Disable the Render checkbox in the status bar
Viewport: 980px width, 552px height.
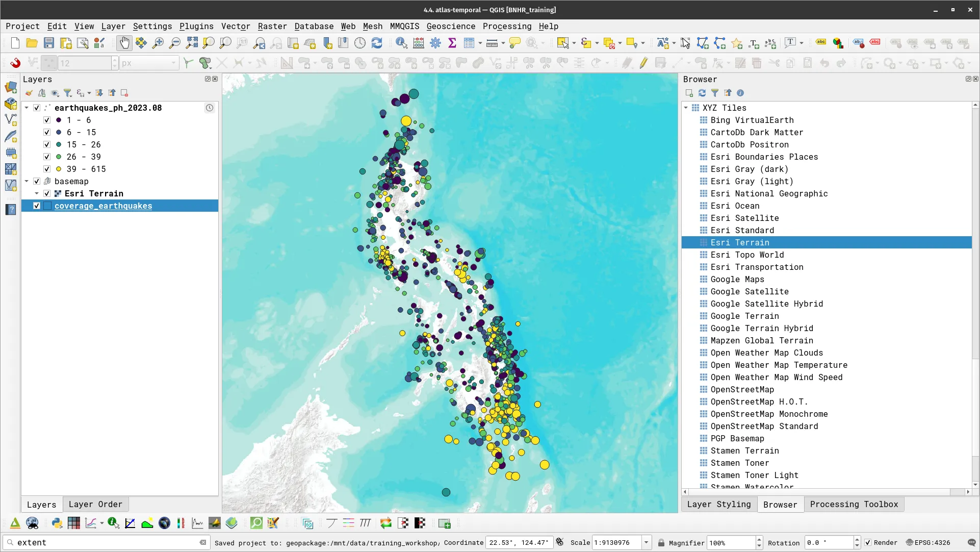point(868,543)
